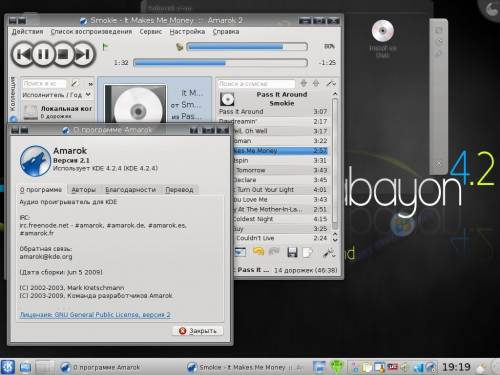Open the GNU General Public License link

click(x=95, y=315)
